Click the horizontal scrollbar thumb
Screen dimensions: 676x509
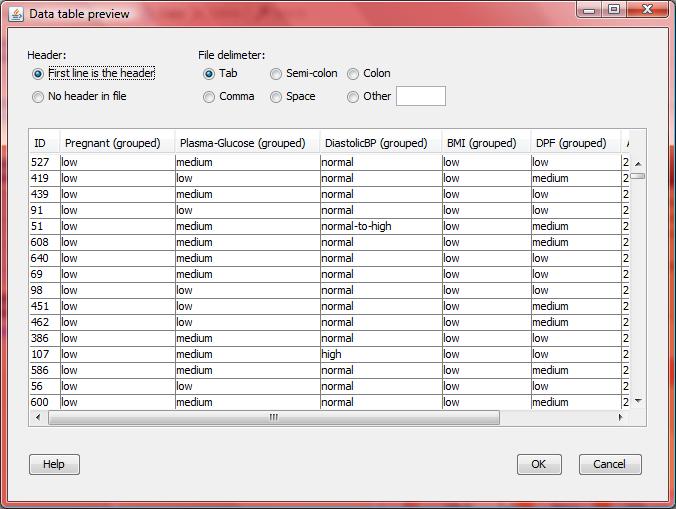pyautogui.click(x=274, y=417)
